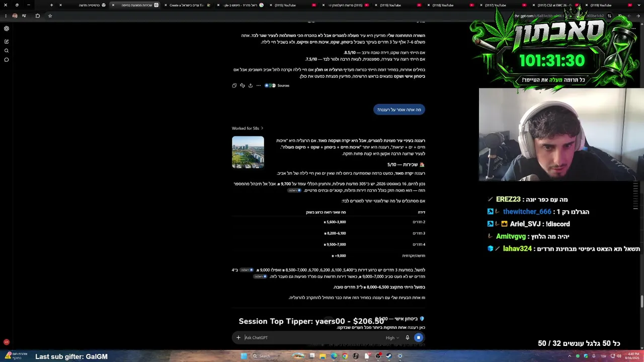Open the browser profile avatar

point(15,16)
